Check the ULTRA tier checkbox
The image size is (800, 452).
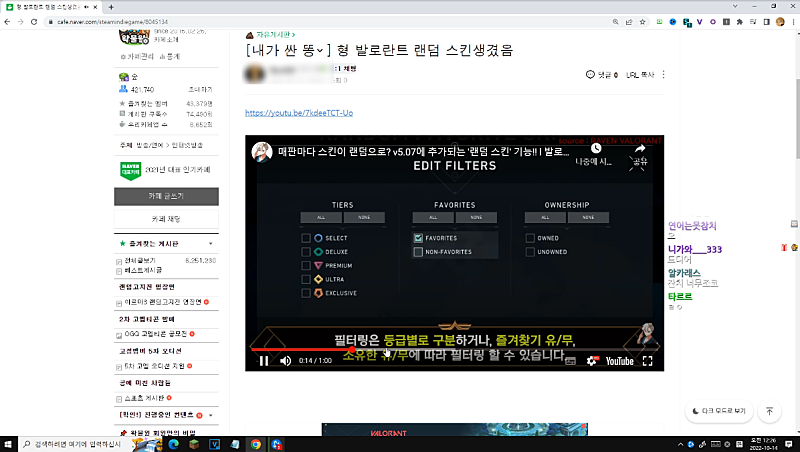(306, 280)
